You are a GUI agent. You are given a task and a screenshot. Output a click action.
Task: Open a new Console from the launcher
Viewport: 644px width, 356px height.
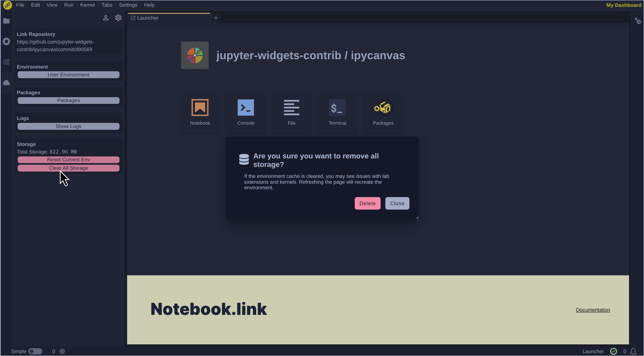click(x=246, y=113)
